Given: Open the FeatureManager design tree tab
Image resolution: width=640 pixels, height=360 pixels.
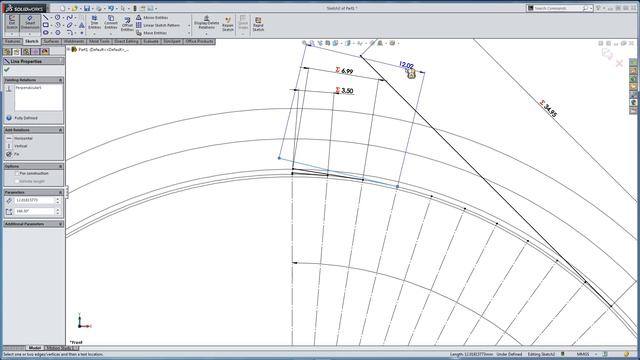Looking at the screenshot, I should [x=7, y=52].
